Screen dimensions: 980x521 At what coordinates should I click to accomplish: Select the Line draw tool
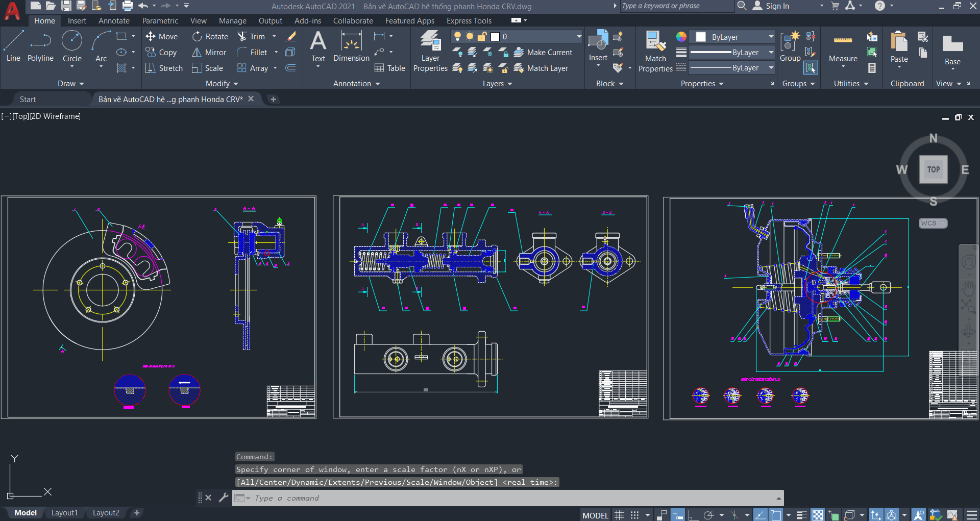point(13,46)
